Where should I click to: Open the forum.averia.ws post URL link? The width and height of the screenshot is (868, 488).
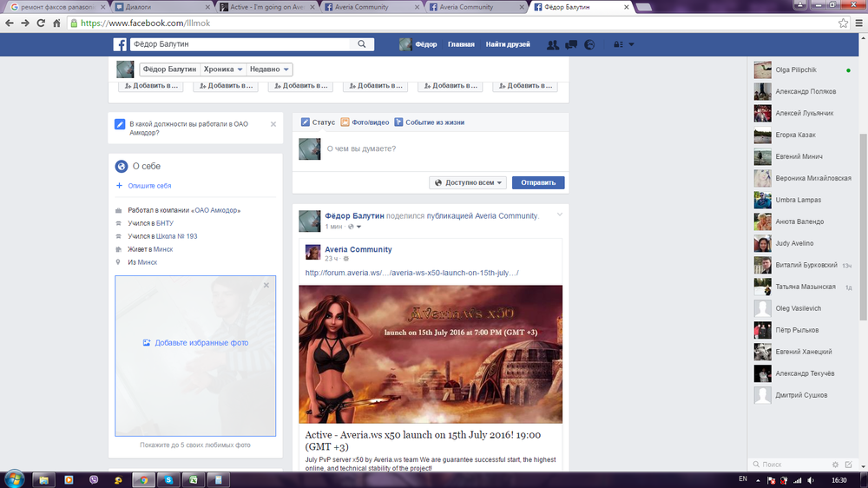411,273
